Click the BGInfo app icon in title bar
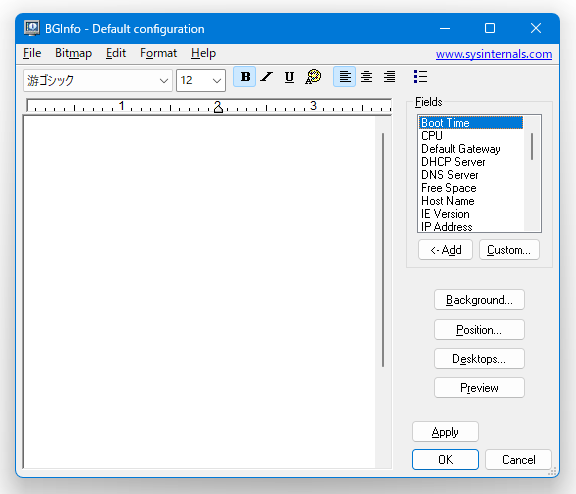The height and width of the screenshot is (494, 576). point(32,28)
